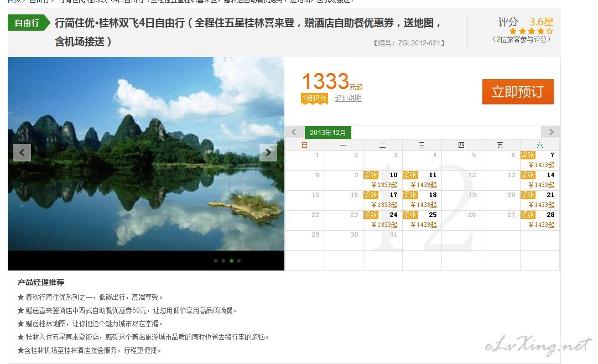
Task: Select the active green slideshow dot
Action: (231, 261)
